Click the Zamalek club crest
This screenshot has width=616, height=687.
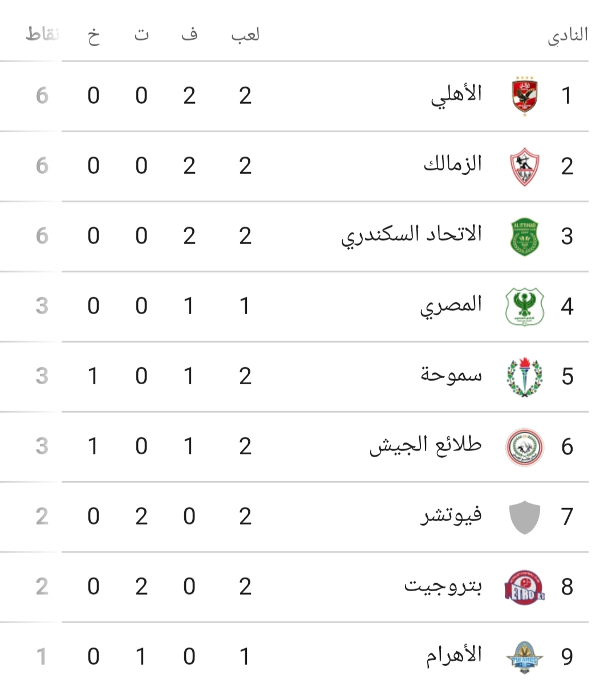click(524, 166)
